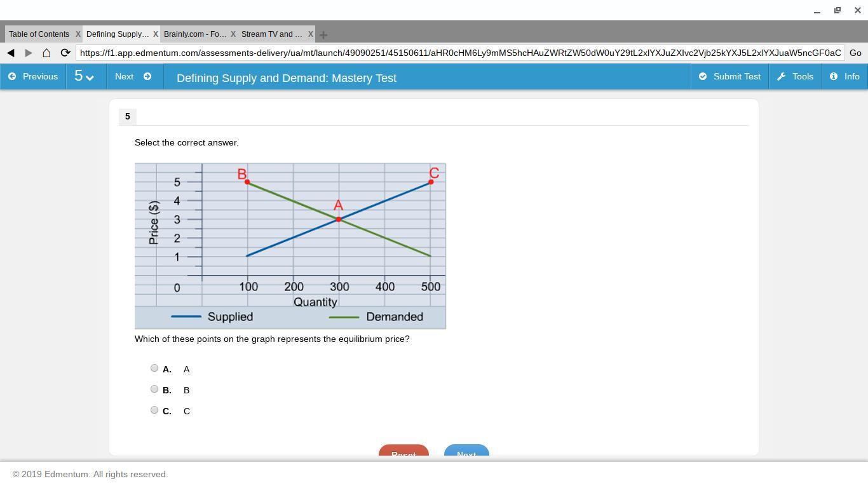Image resolution: width=868 pixels, height=488 pixels.
Task: Click the Tools wrench icon
Action: coord(782,76)
